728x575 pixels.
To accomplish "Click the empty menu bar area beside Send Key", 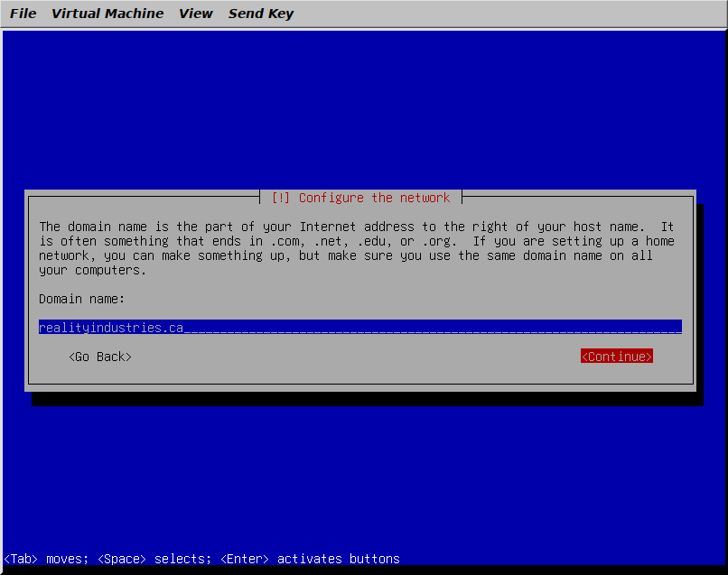I will 506,14.
